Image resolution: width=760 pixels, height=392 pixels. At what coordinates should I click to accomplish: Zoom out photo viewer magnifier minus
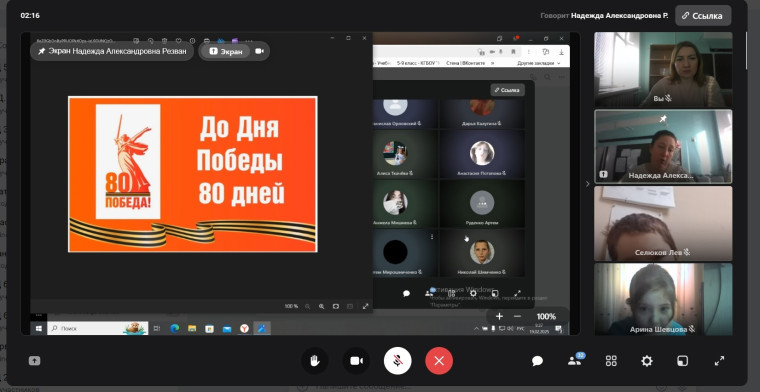[x=307, y=306]
